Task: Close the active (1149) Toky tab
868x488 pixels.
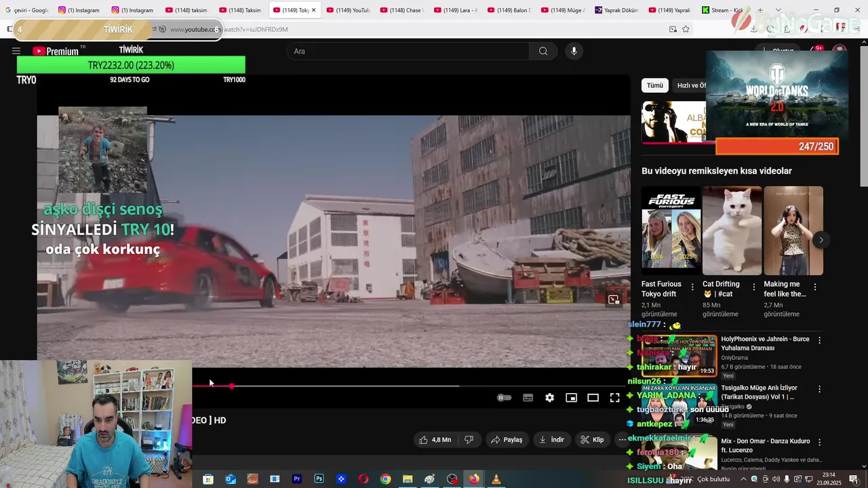Action: (313, 10)
